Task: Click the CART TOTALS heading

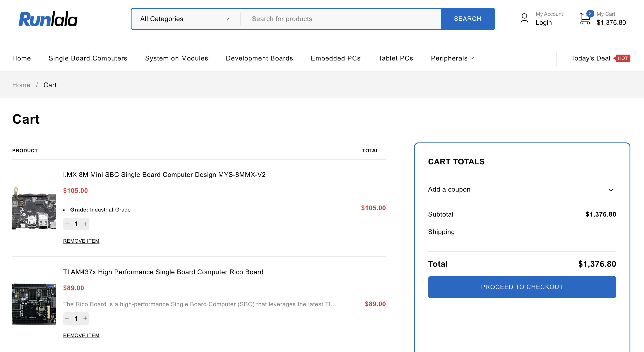Action: point(456,162)
